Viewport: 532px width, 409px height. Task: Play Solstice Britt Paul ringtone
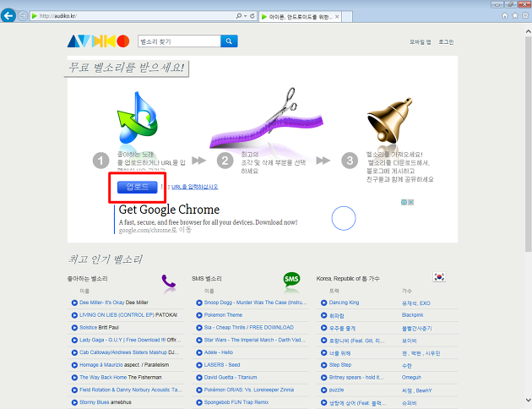pos(74,328)
